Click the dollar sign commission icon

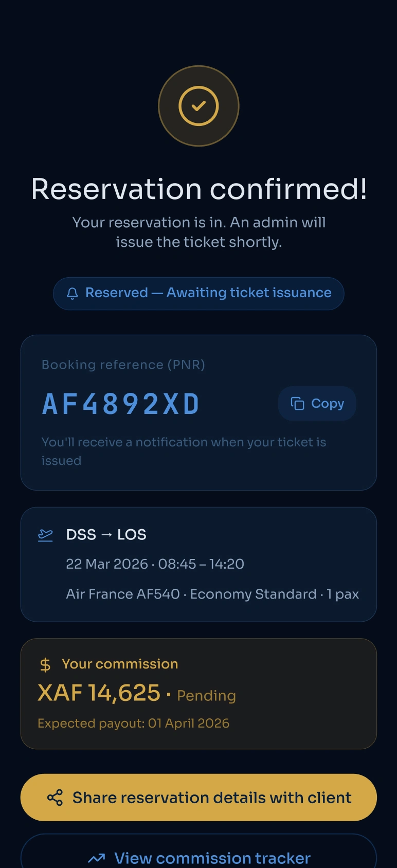(45, 665)
